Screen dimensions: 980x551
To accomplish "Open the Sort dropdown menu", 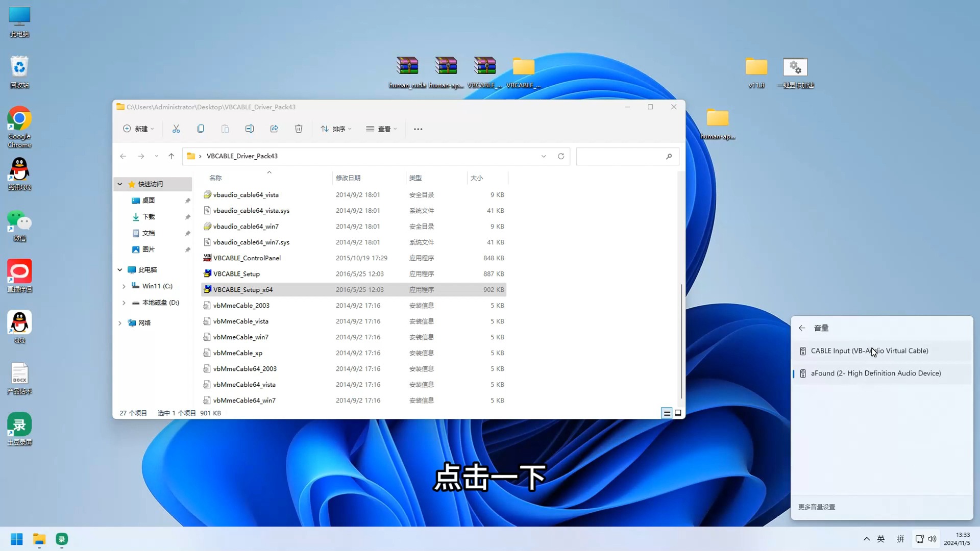I will 336,129.
